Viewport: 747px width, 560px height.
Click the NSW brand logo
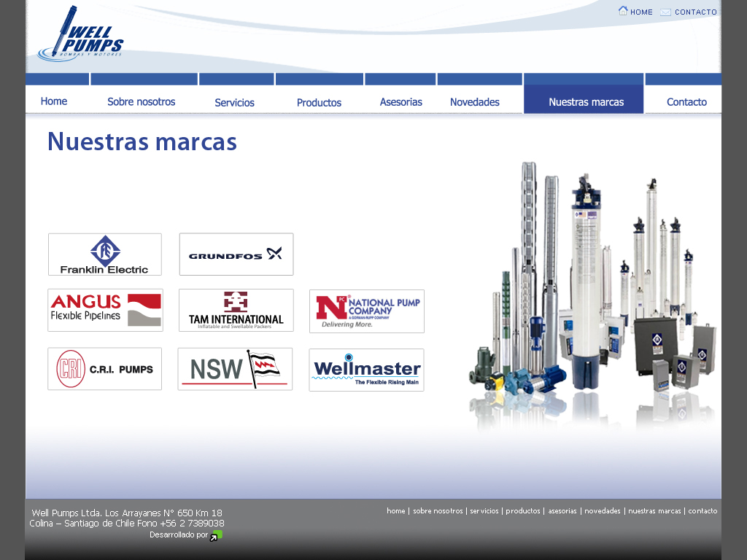[x=235, y=369]
